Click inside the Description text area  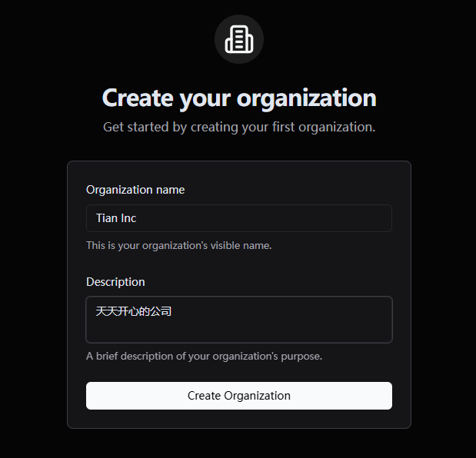[x=239, y=320]
